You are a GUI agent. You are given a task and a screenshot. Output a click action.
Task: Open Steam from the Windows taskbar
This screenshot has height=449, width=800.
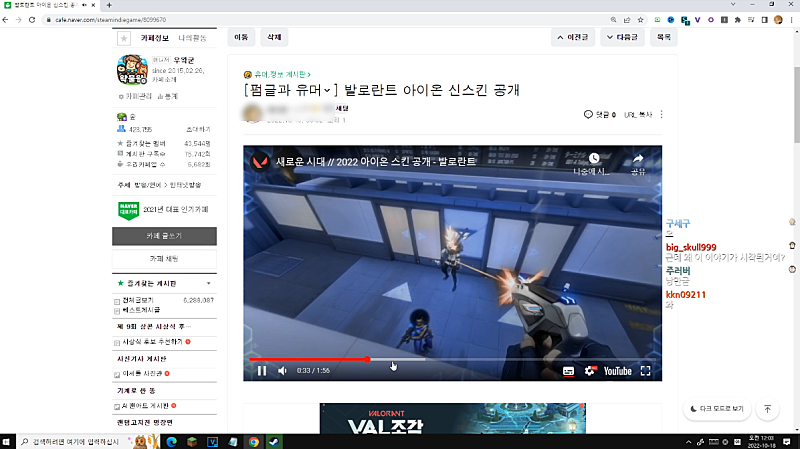tap(274, 442)
